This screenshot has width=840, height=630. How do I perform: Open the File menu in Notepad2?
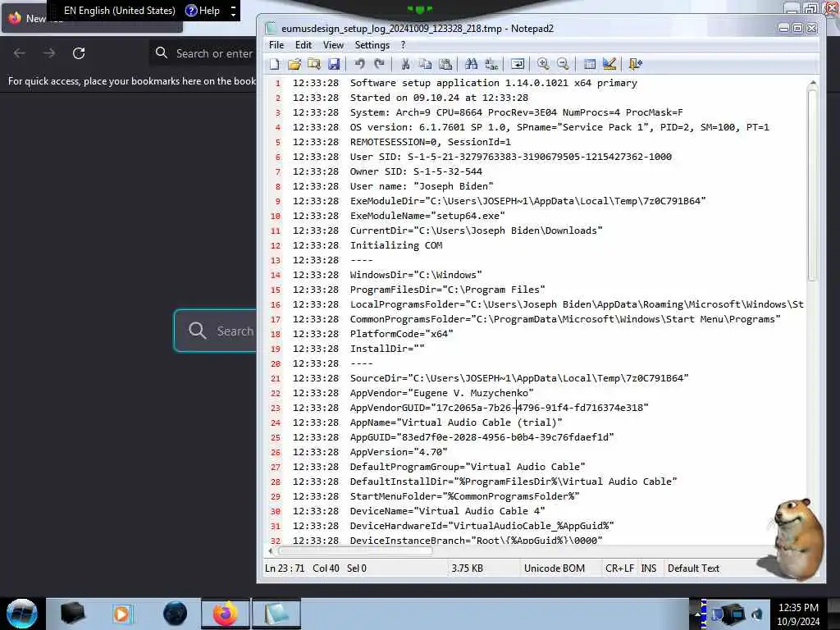click(276, 45)
